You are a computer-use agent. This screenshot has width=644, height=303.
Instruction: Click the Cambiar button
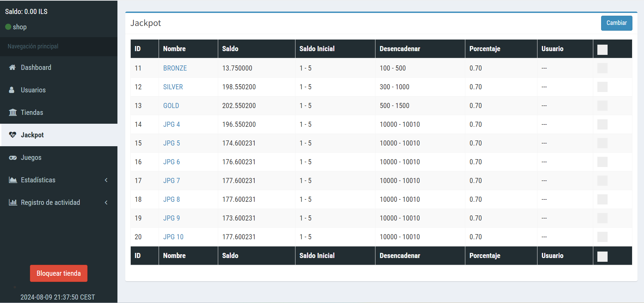[x=616, y=23]
